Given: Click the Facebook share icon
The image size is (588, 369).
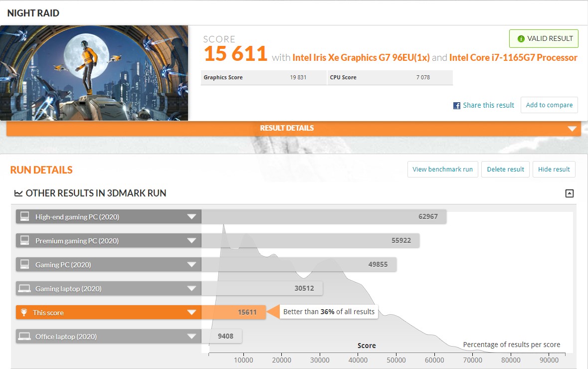Looking at the screenshot, I should (x=456, y=105).
